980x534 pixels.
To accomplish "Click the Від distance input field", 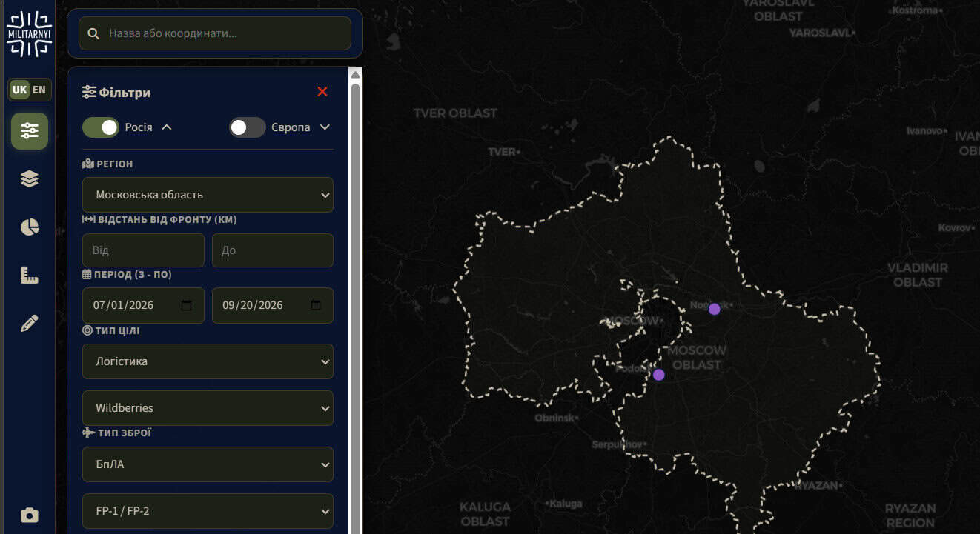I will 143,250.
